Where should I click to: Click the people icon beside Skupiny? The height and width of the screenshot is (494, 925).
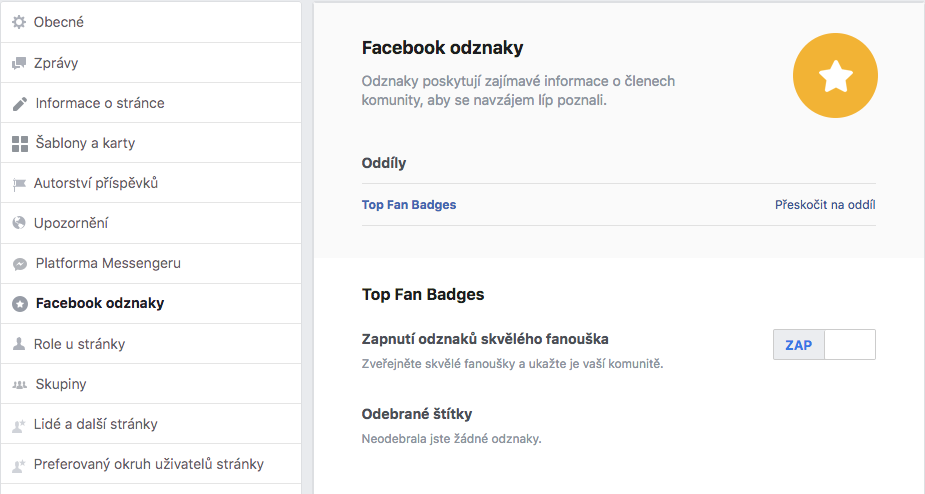[20, 385]
